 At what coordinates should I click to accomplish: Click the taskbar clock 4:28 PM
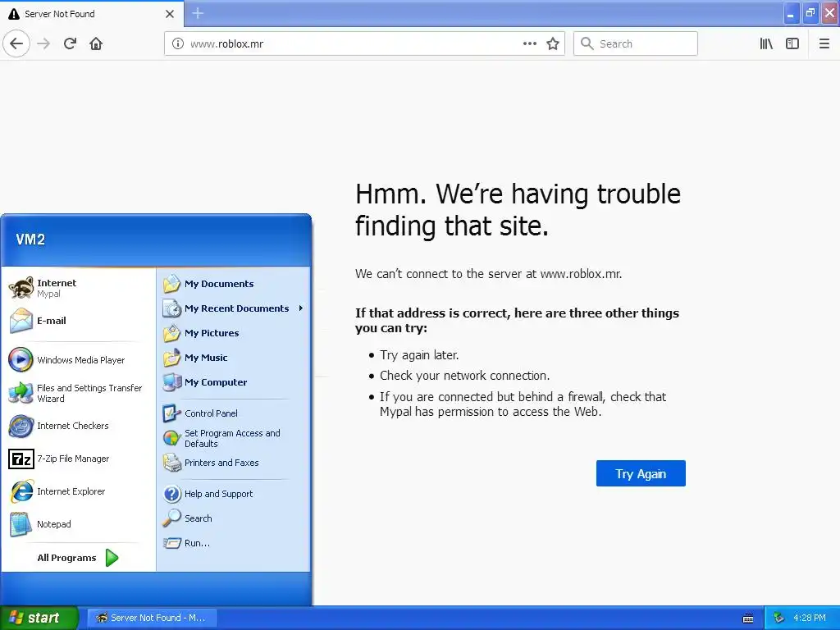(810, 618)
